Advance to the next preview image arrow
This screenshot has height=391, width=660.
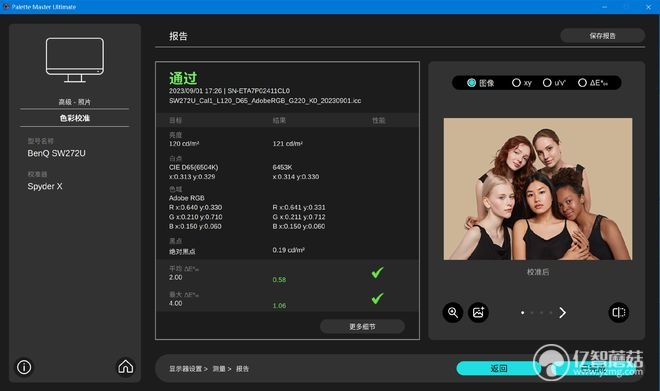pos(562,313)
